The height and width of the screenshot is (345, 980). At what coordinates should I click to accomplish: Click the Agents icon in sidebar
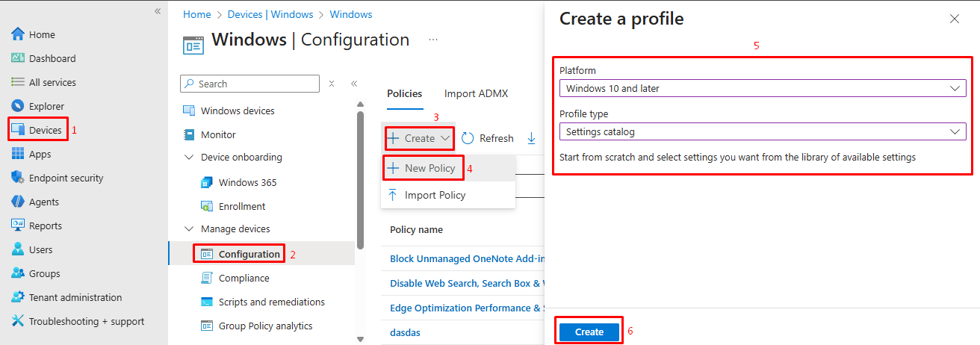[x=18, y=202]
